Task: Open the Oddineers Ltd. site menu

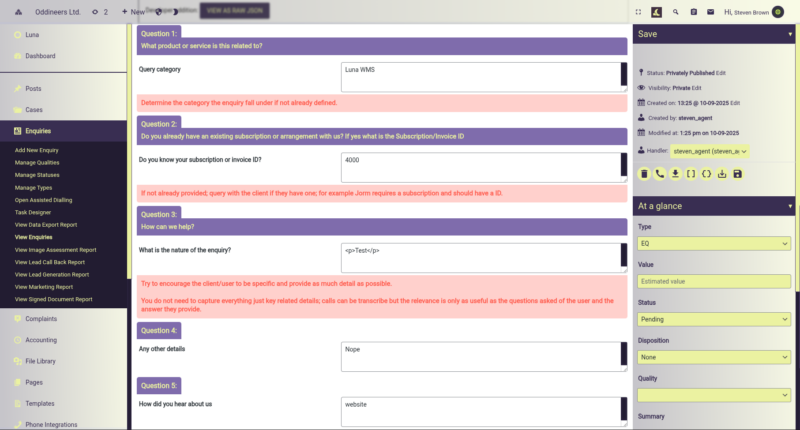Action: pos(58,12)
